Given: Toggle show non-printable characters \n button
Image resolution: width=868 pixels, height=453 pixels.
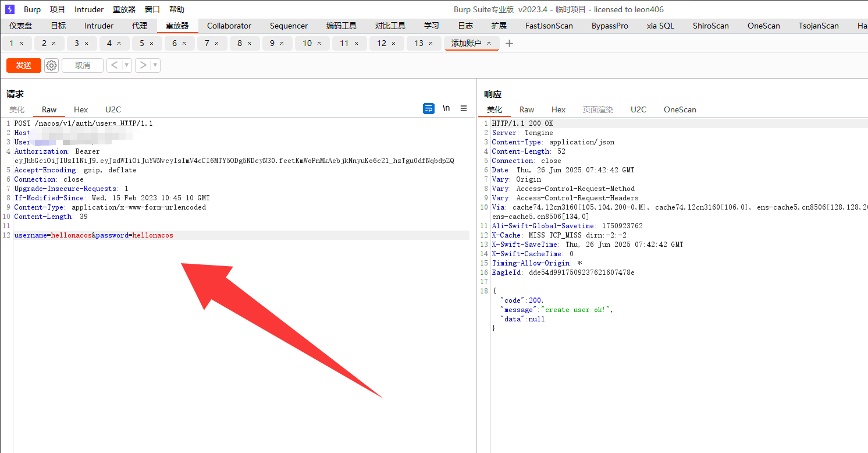Looking at the screenshot, I should (446, 108).
